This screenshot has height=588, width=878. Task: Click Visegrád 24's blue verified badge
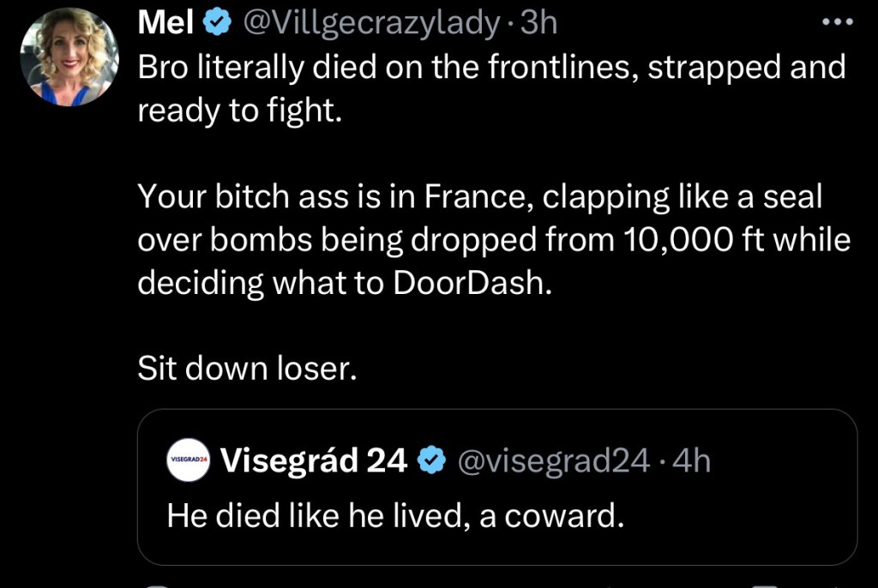[x=431, y=461]
